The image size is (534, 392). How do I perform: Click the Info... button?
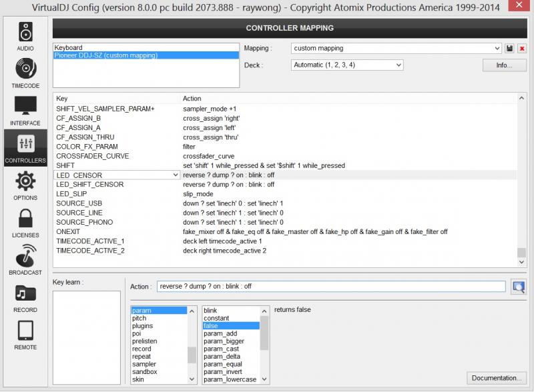504,65
